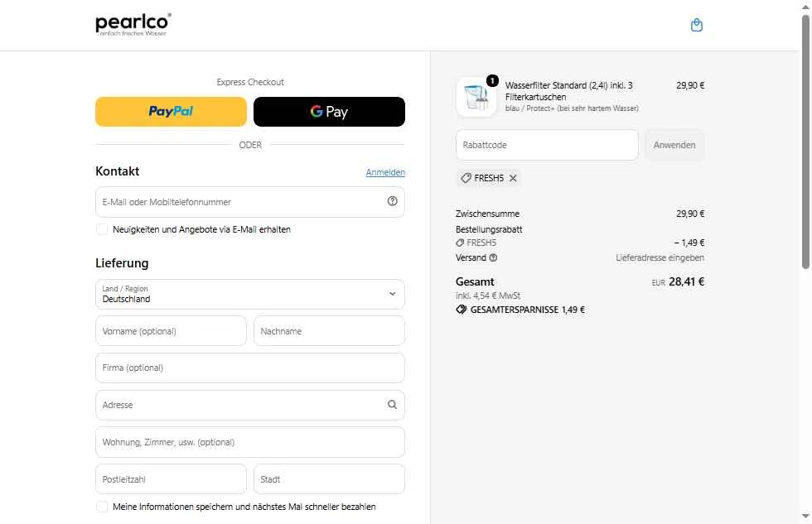Click the Versand info question icon

[x=493, y=257]
